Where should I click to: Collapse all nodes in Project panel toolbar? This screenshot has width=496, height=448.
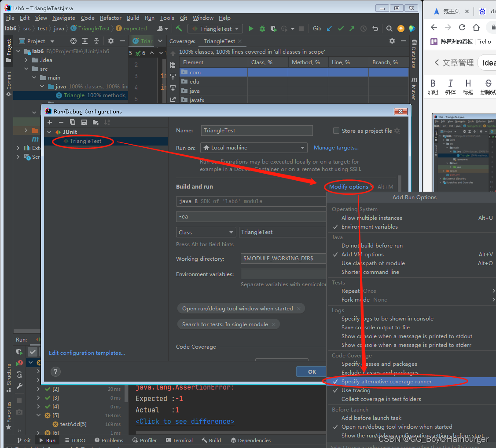(x=96, y=41)
